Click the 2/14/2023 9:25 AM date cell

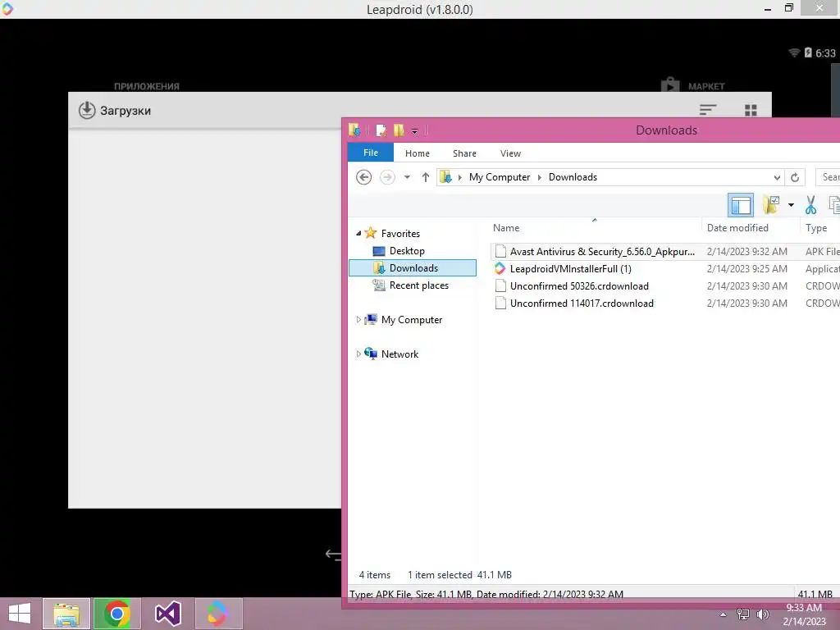click(746, 269)
